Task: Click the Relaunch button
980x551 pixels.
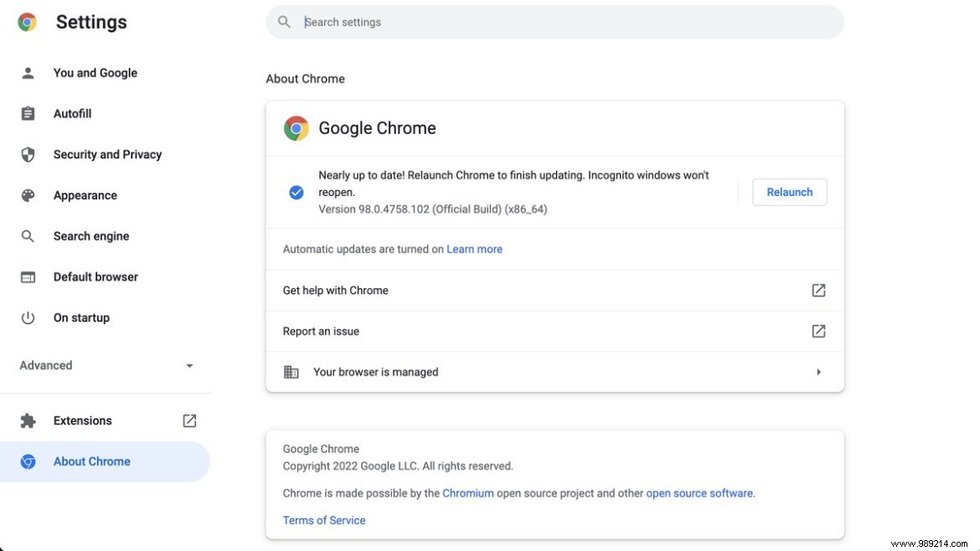Action: 789,192
